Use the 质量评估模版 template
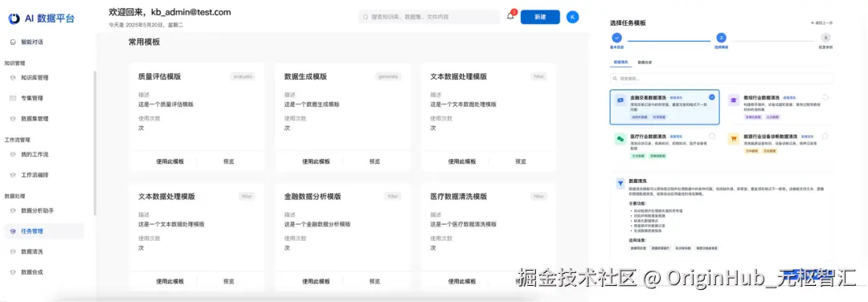The height and width of the screenshot is (302, 868). point(170,161)
